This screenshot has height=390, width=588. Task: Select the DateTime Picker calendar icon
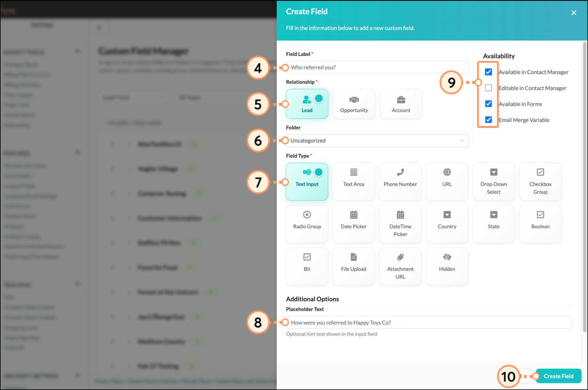click(400, 215)
